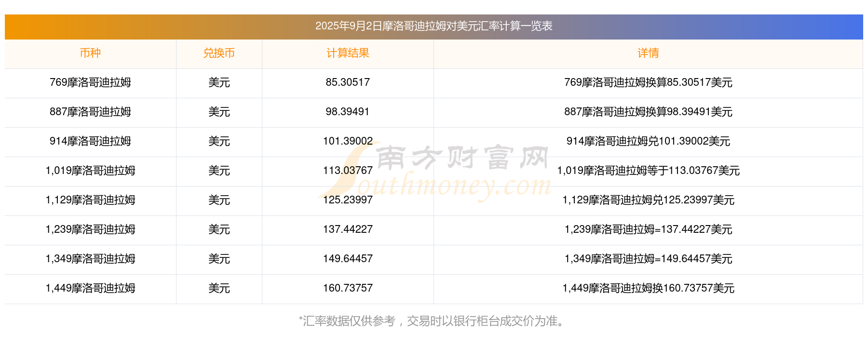
Task: Click the 计算结果 column header
Action: (348, 53)
